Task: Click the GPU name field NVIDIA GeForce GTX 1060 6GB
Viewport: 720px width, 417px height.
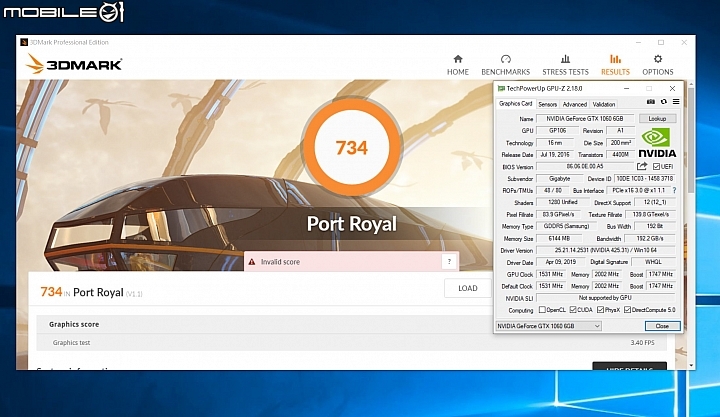Action: point(585,118)
